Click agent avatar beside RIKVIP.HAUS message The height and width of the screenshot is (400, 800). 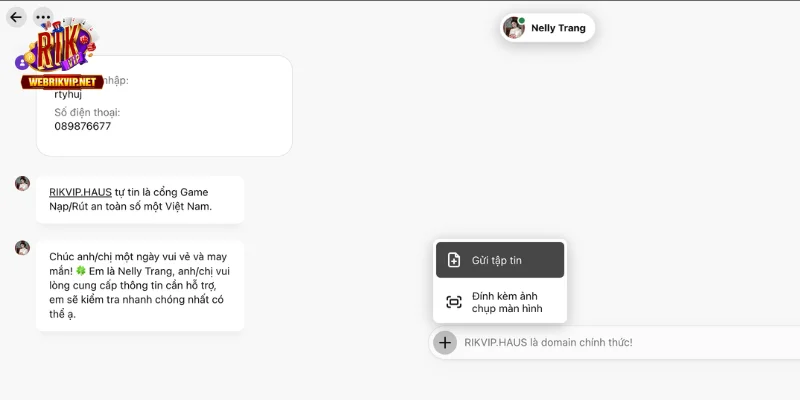pyautogui.click(x=22, y=184)
